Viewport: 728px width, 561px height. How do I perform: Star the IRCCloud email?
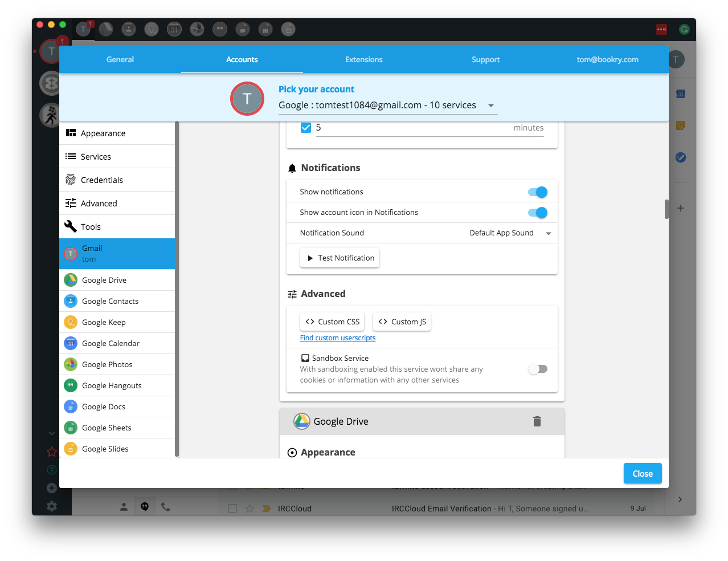tap(250, 509)
